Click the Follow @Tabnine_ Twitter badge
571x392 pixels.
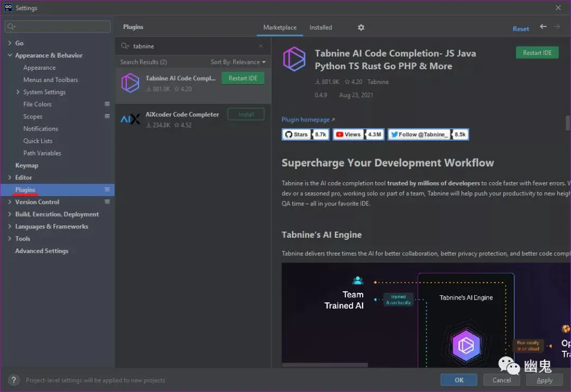pyautogui.click(x=428, y=134)
